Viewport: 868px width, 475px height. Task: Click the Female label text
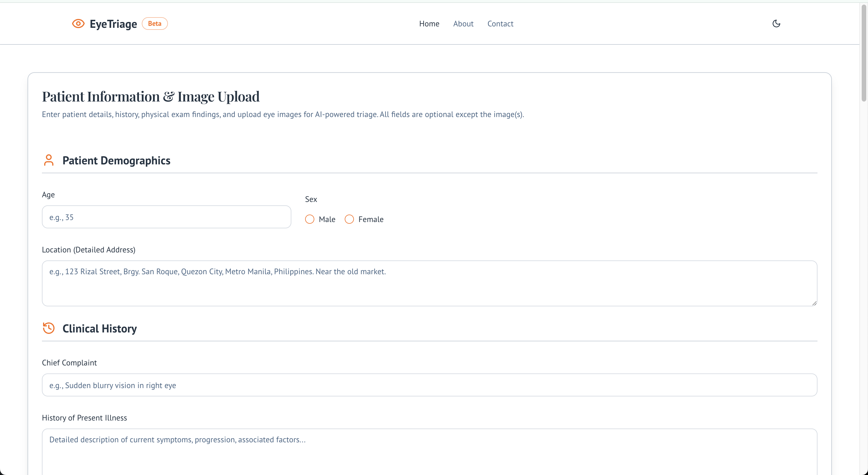[x=371, y=219]
